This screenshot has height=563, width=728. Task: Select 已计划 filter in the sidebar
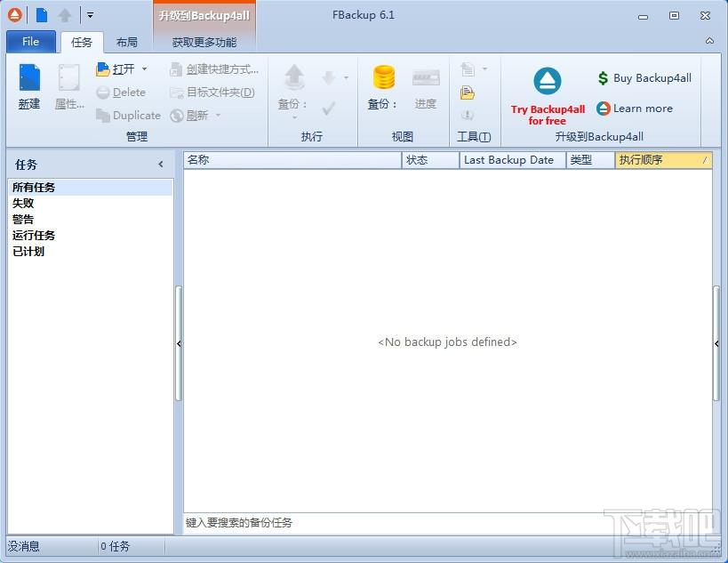[x=91, y=252]
